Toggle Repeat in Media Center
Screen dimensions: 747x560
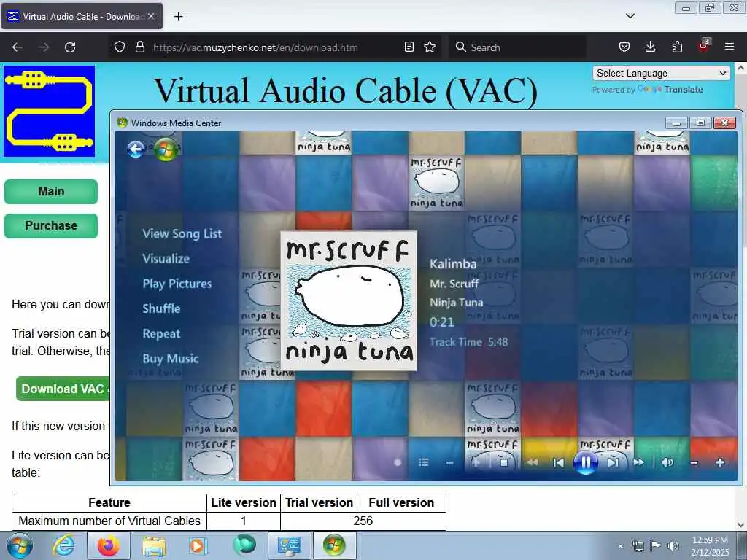(161, 334)
